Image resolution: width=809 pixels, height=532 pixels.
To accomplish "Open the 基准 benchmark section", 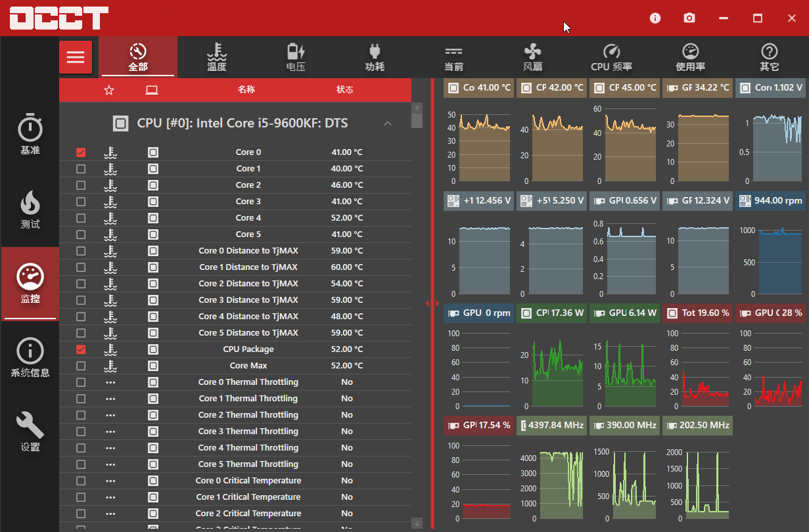I will (x=30, y=135).
